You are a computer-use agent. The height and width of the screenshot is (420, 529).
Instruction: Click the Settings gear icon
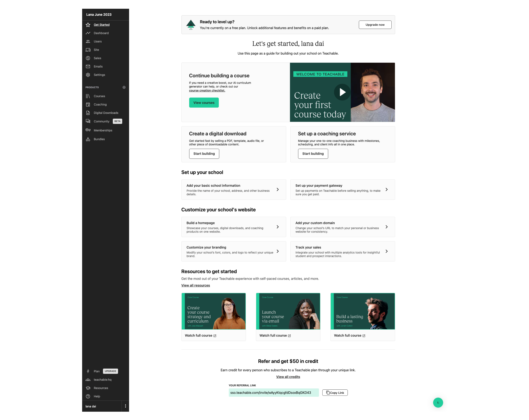tap(88, 75)
